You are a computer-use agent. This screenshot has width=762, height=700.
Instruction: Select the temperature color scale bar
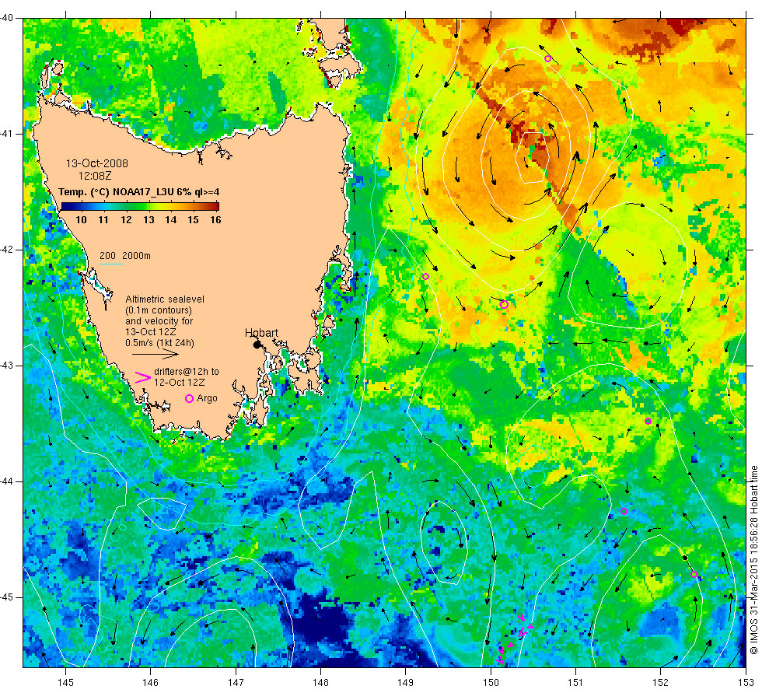pyautogui.click(x=140, y=206)
